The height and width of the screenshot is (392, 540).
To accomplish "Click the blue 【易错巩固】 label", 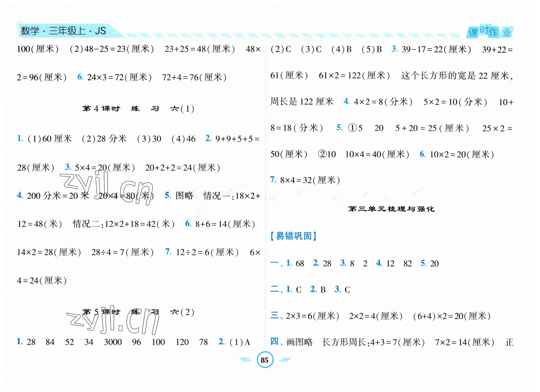I will pyautogui.click(x=293, y=236).
